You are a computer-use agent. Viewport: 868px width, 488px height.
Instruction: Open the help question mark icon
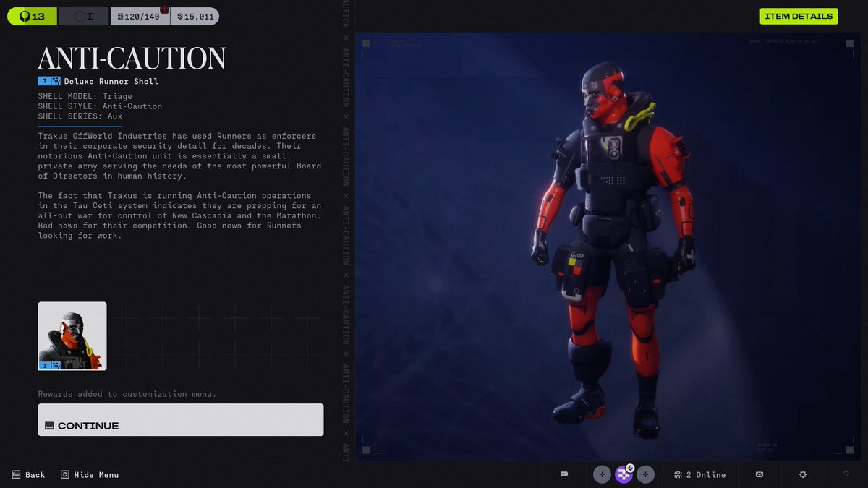tap(846, 474)
